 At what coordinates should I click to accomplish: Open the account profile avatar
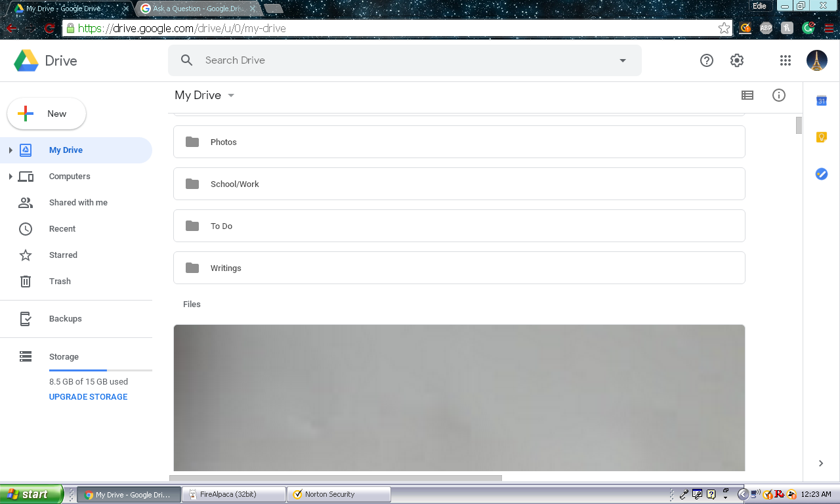[x=816, y=60]
